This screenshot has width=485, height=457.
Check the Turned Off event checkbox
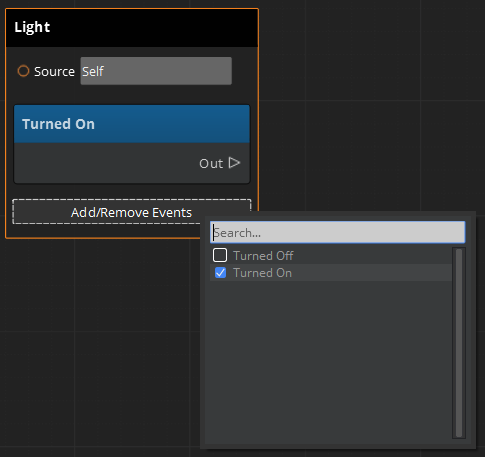click(220, 255)
